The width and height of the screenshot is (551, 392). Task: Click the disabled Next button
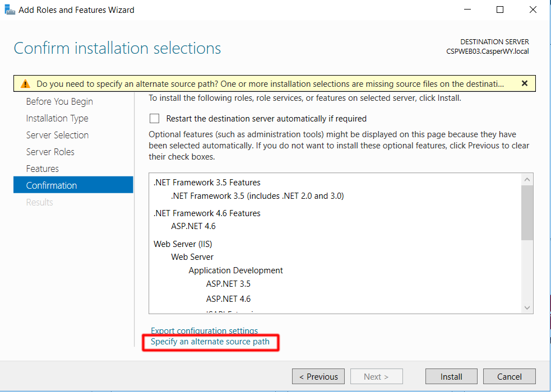coord(376,376)
